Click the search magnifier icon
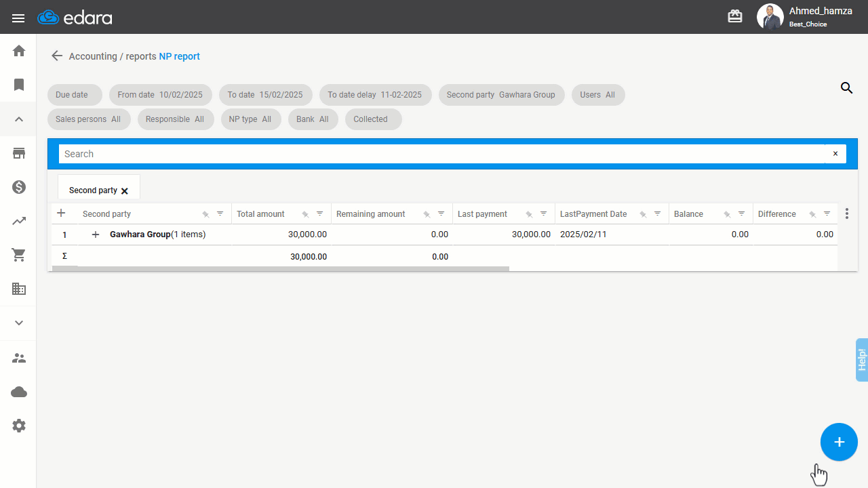 (846, 87)
